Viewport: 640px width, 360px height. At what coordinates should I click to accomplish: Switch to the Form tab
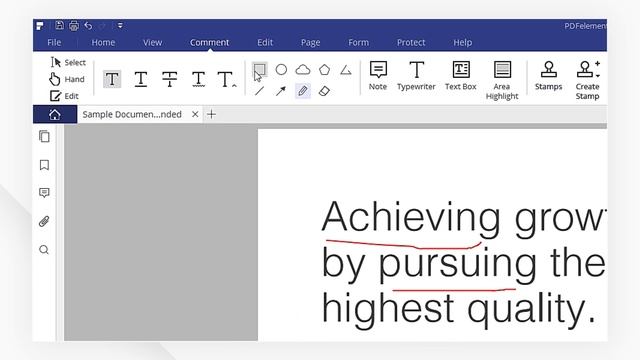pos(358,42)
